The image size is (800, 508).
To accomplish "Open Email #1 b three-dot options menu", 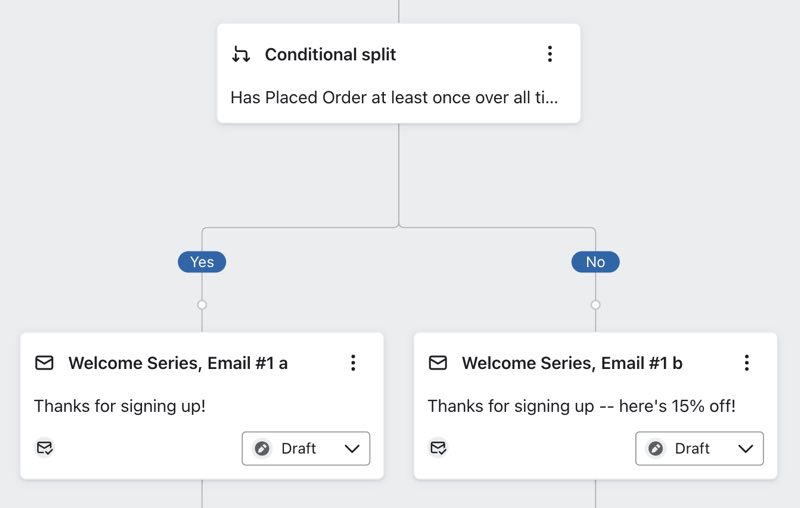I will [746, 363].
